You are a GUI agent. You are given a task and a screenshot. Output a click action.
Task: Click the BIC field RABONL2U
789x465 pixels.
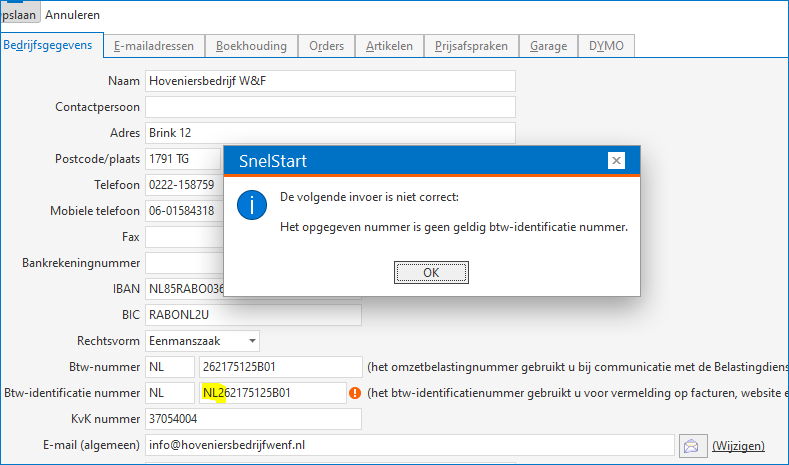point(253,315)
